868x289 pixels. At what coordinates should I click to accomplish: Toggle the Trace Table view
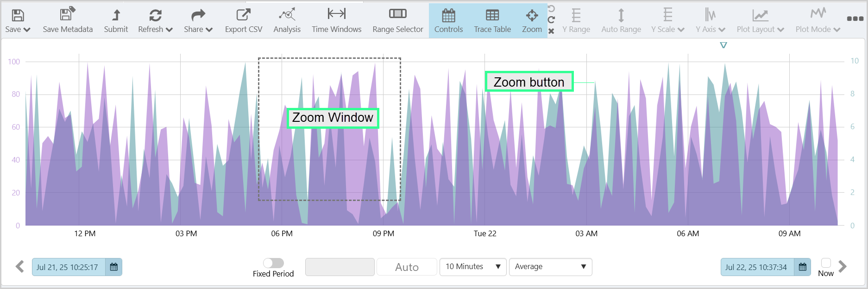492,21
